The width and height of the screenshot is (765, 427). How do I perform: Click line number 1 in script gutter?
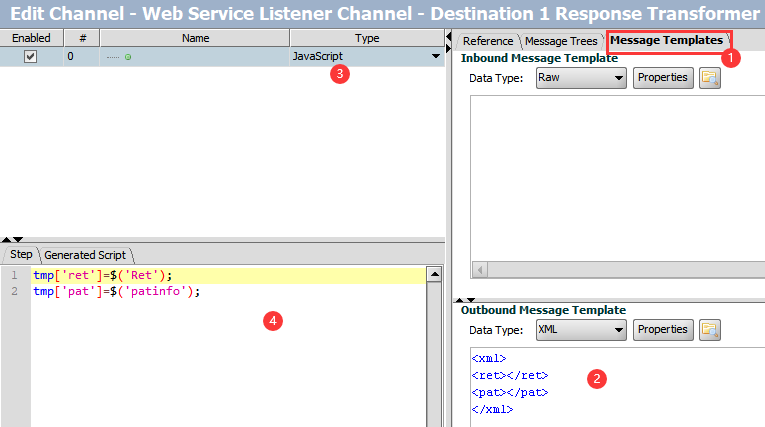click(x=15, y=276)
